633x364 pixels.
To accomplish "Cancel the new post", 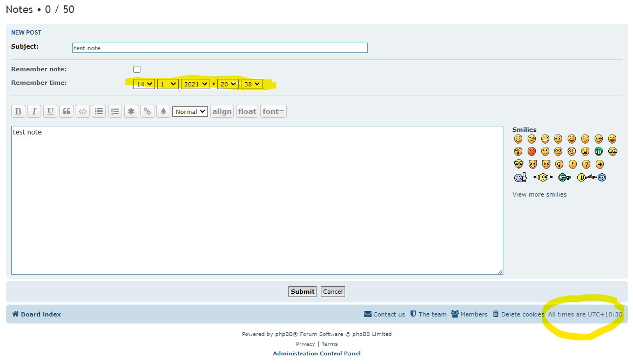I will coord(332,291).
